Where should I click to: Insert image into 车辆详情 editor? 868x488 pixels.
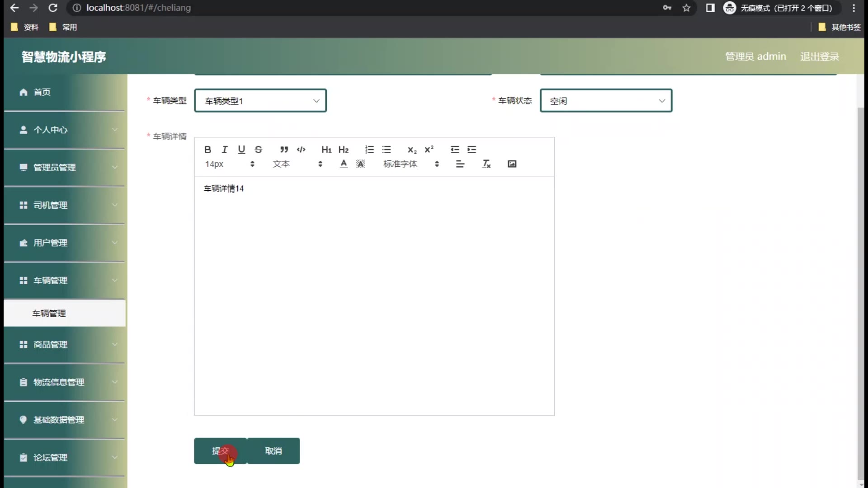click(512, 164)
